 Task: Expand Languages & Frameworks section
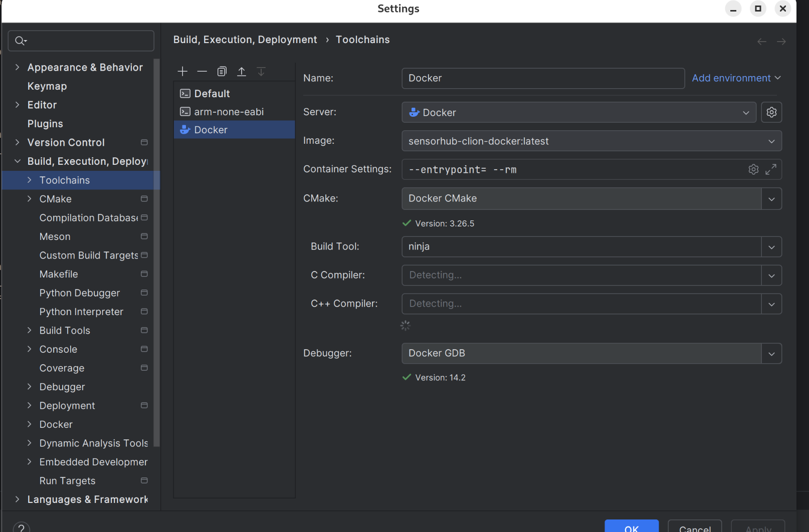18,499
